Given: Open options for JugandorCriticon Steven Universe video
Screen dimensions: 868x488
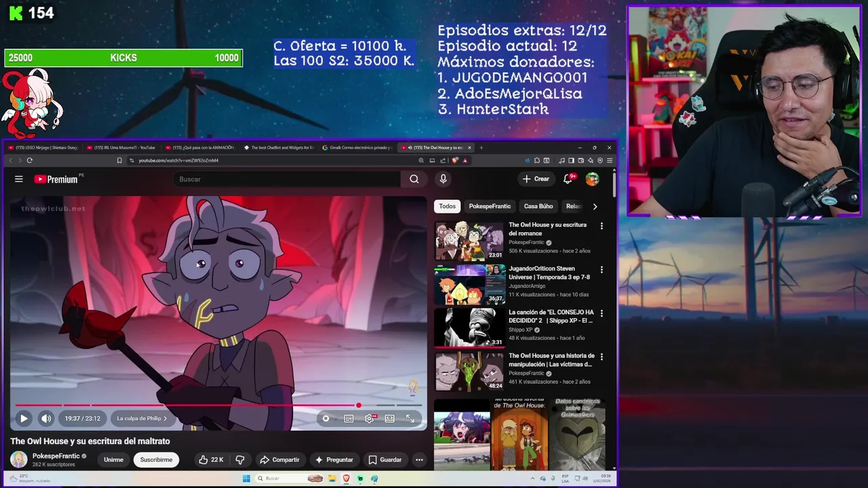Looking at the screenshot, I should (x=601, y=270).
